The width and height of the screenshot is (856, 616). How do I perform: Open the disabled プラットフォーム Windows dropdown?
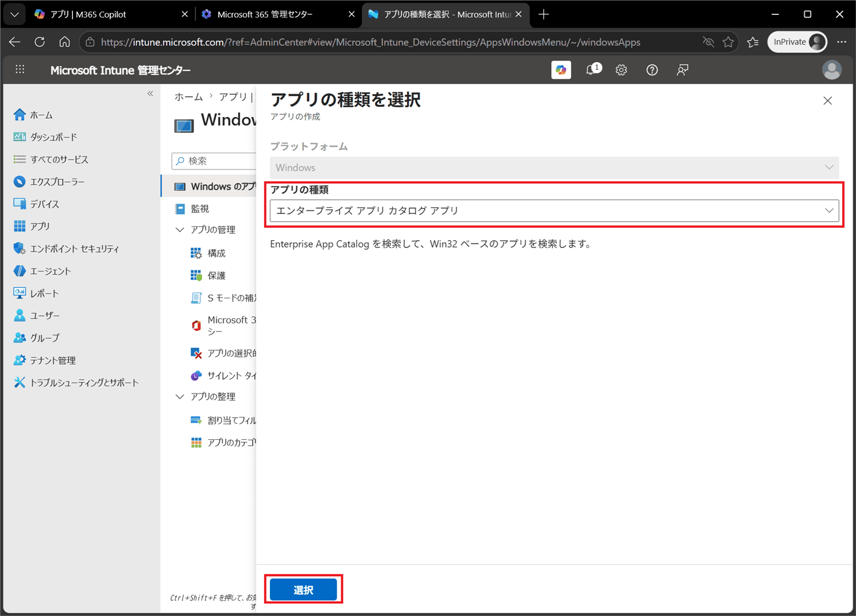[x=554, y=168]
